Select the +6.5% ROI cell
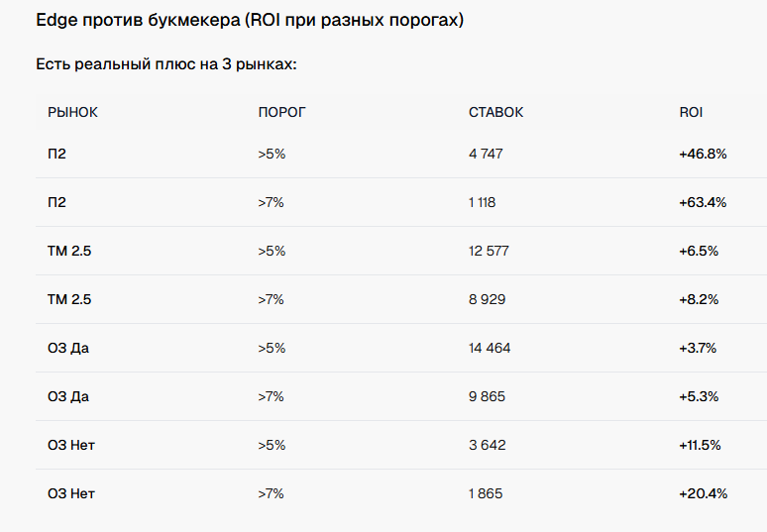The width and height of the screenshot is (767, 532). click(x=699, y=251)
